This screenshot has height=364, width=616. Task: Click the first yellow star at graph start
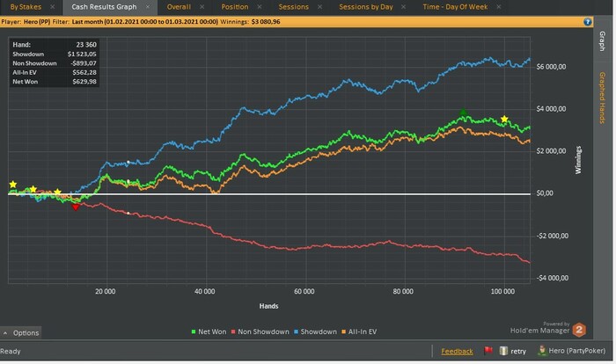tap(13, 185)
